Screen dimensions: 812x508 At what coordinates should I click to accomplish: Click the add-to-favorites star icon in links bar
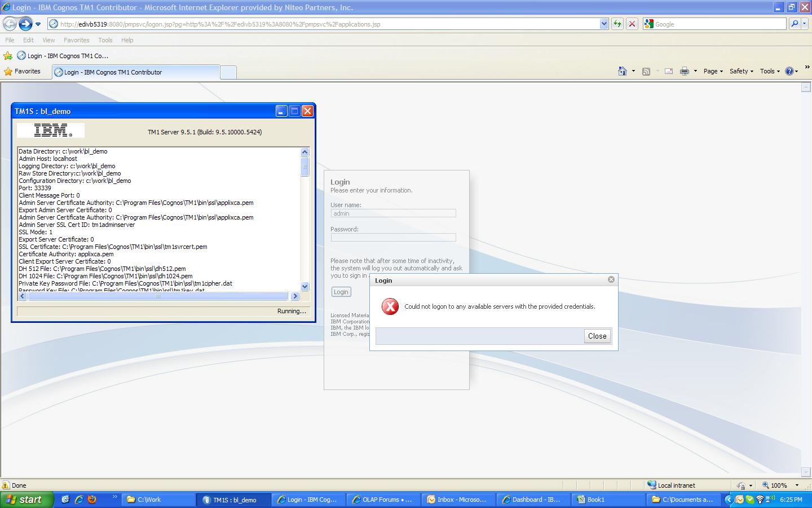pyautogui.click(x=8, y=55)
